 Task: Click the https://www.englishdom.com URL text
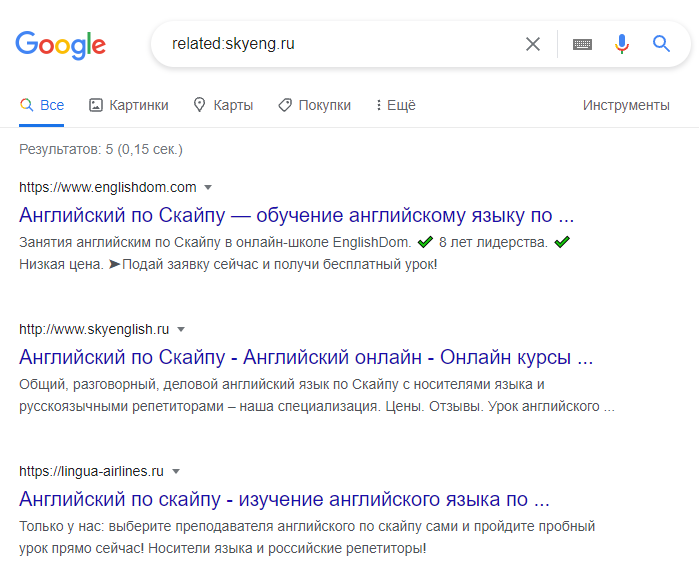coord(107,187)
